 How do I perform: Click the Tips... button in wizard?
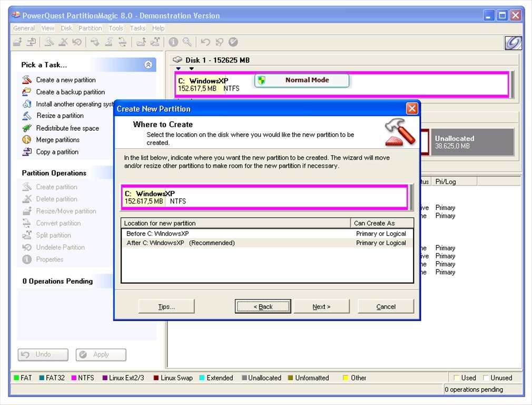(166, 306)
